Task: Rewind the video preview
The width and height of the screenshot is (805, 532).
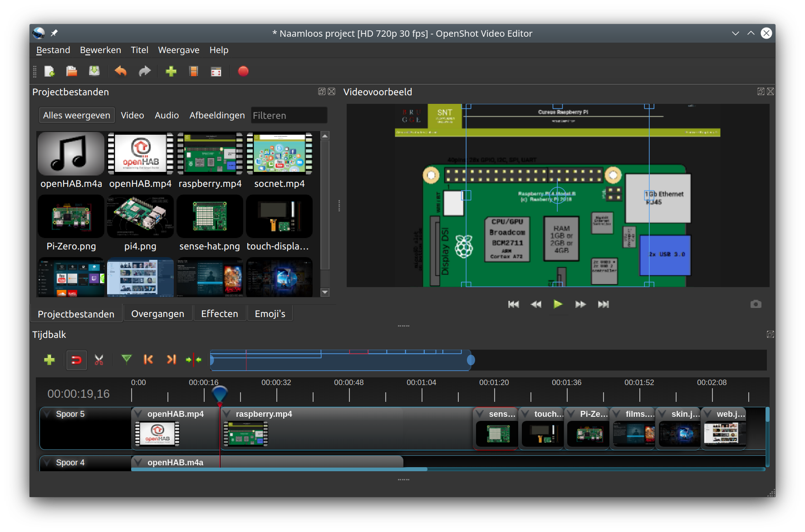Action: point(536,304)
